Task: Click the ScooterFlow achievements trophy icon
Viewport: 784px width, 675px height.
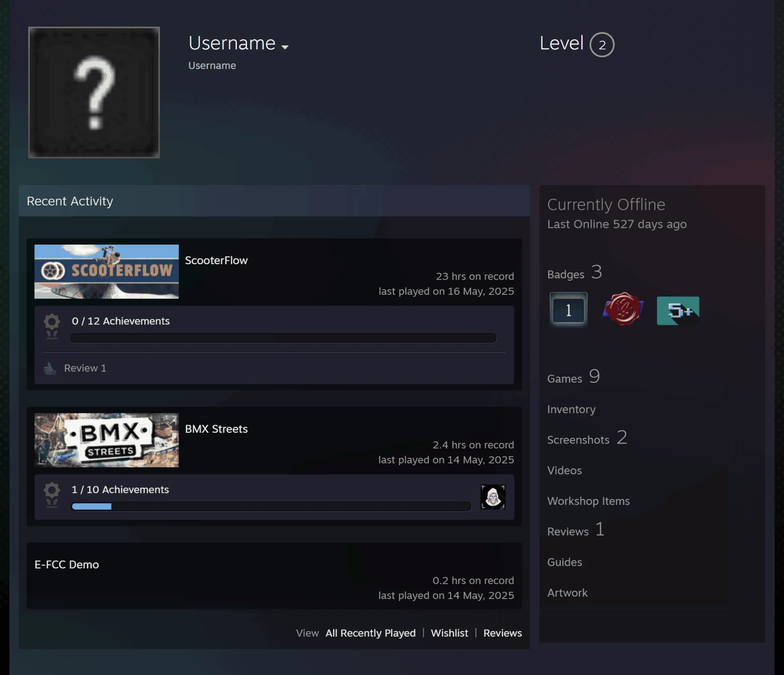Action: point(52,326)
